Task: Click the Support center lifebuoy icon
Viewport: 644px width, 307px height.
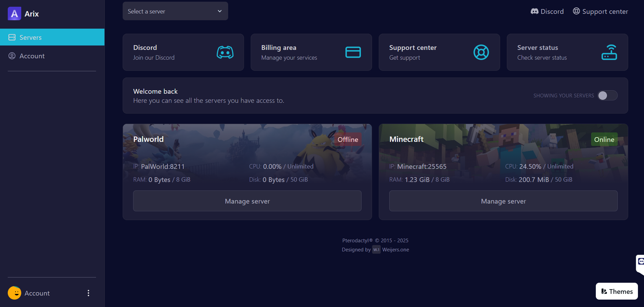Action: [481, 52]
